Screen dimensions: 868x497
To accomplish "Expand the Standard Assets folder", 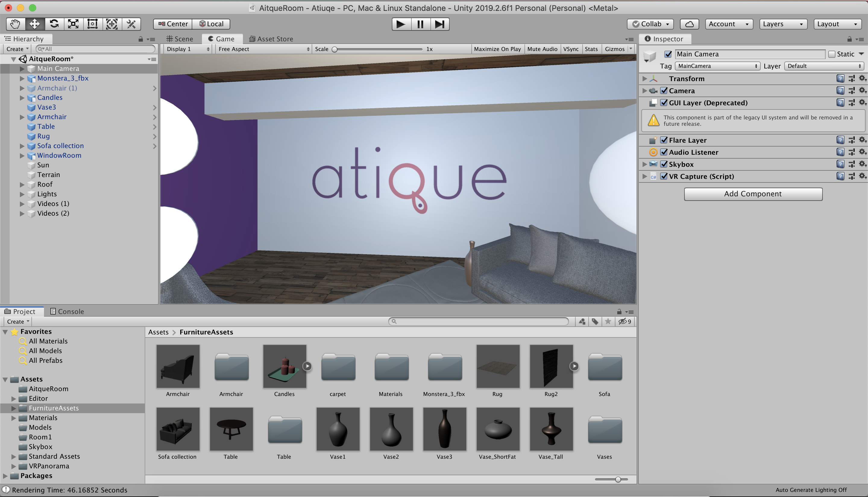I will click(x=14, y=457).
